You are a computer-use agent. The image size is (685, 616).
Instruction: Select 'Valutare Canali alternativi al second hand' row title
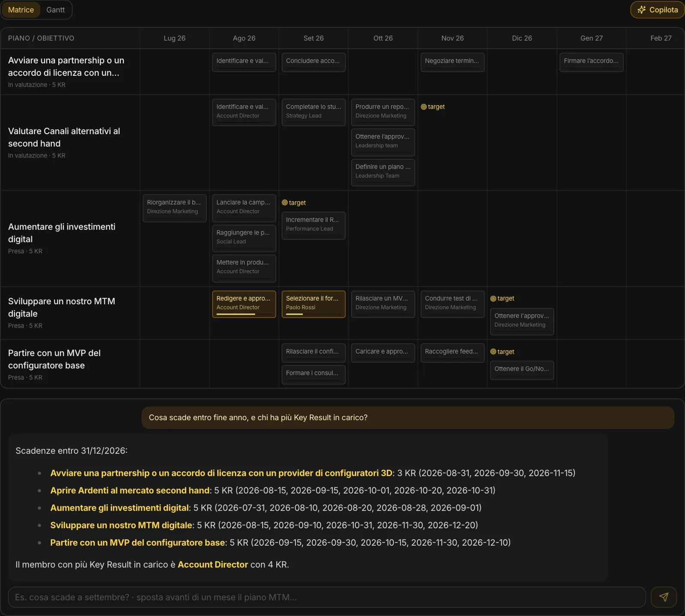[64, 137]
